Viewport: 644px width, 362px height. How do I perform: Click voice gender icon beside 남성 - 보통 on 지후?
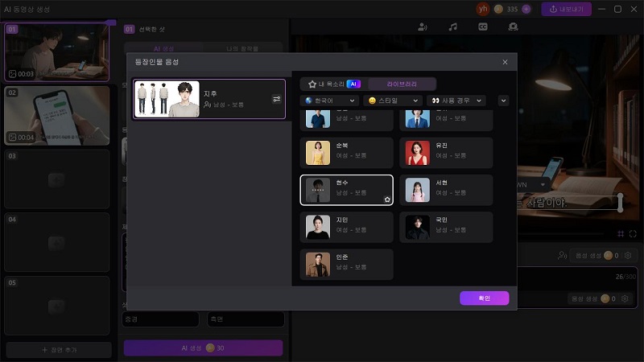208,105
